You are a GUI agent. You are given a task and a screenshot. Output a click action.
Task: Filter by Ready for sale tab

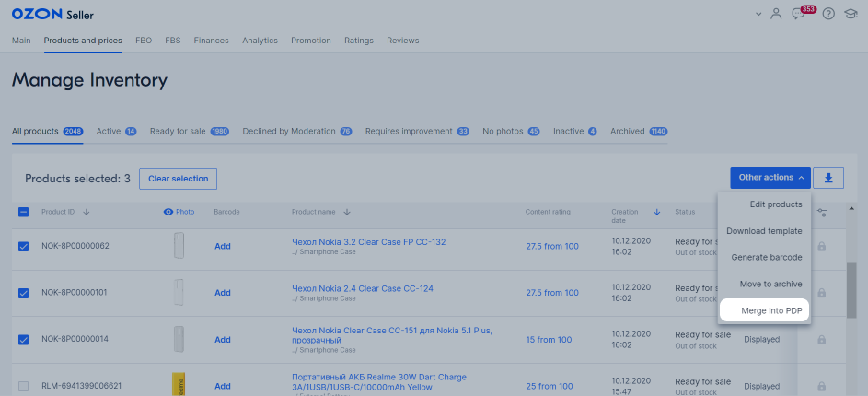pos(190,132)
